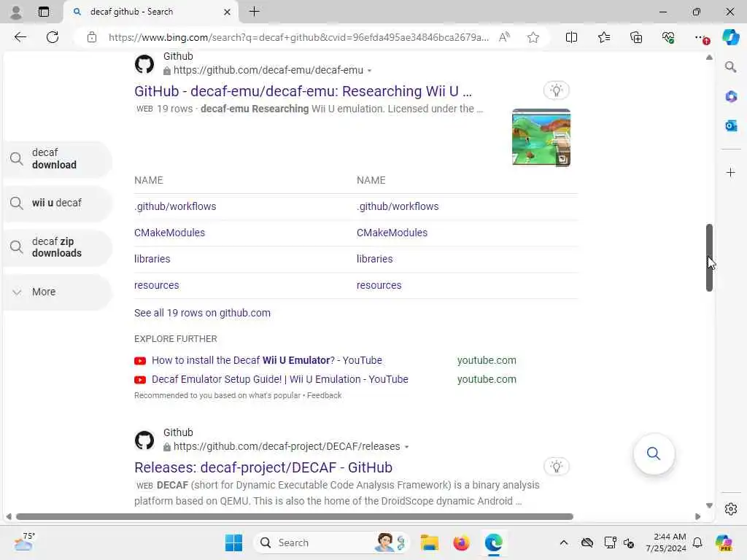Open Outlook in the sidebar

click(x=731, y=125)
